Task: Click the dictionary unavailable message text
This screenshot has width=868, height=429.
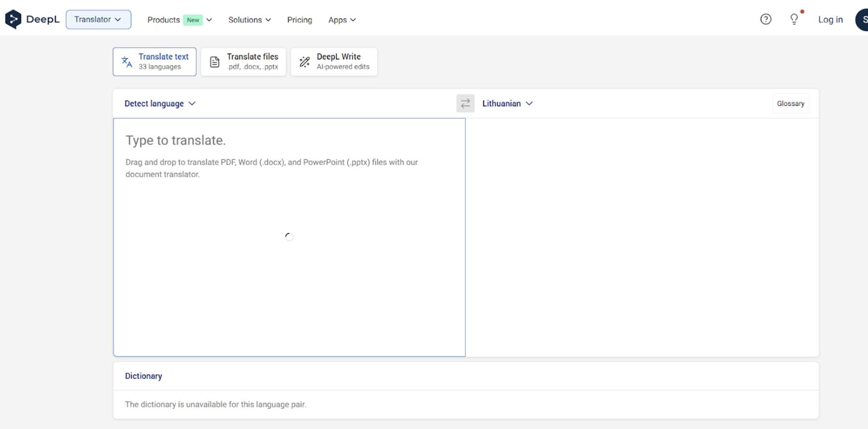Action: pyautogui.click(x=216, y=404)
